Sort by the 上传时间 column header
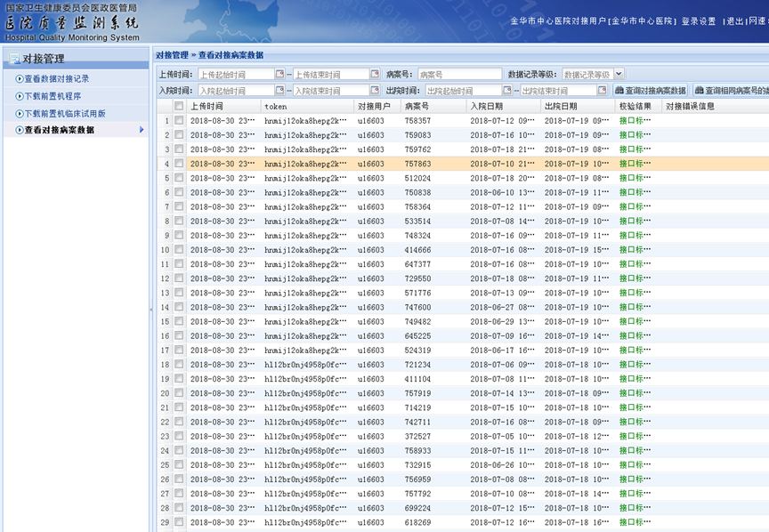This screenshot has height=532, width=769. point(223,106)
